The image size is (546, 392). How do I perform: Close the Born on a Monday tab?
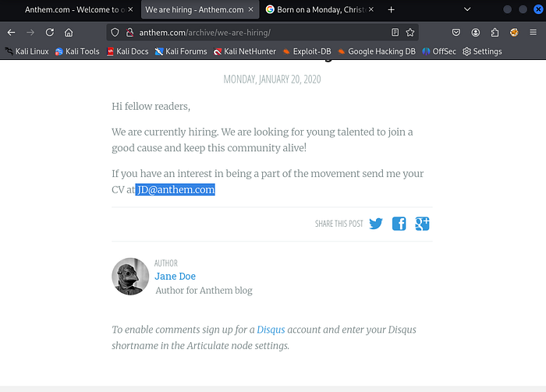tap(371, 9)
